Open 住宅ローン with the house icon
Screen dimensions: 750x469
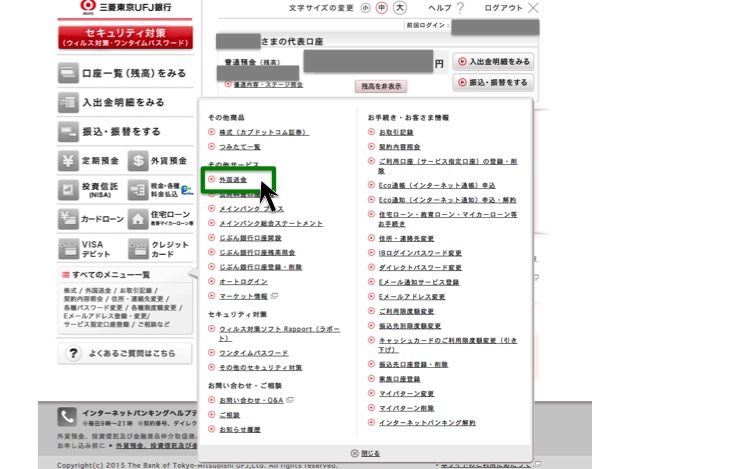click(x=160, y=219)
